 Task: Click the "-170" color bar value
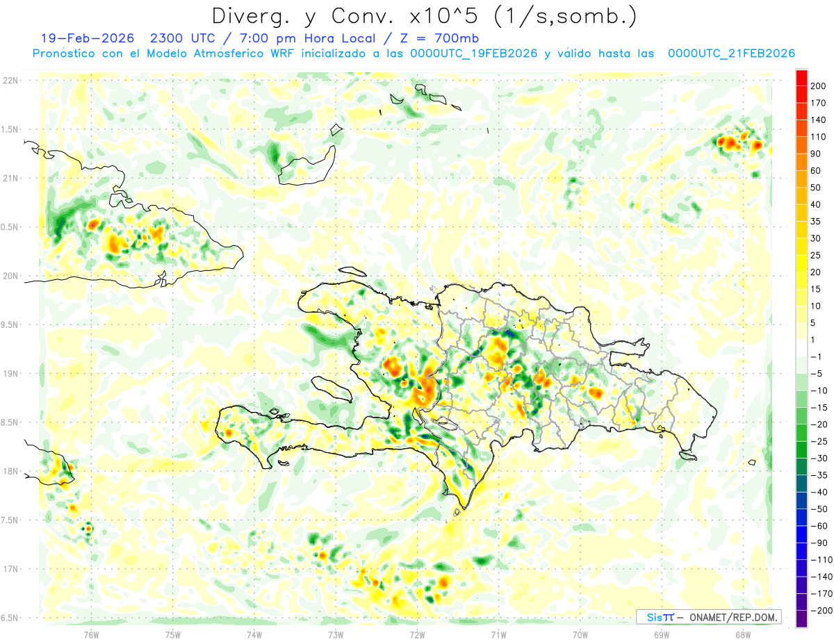[x=823, y=594]
